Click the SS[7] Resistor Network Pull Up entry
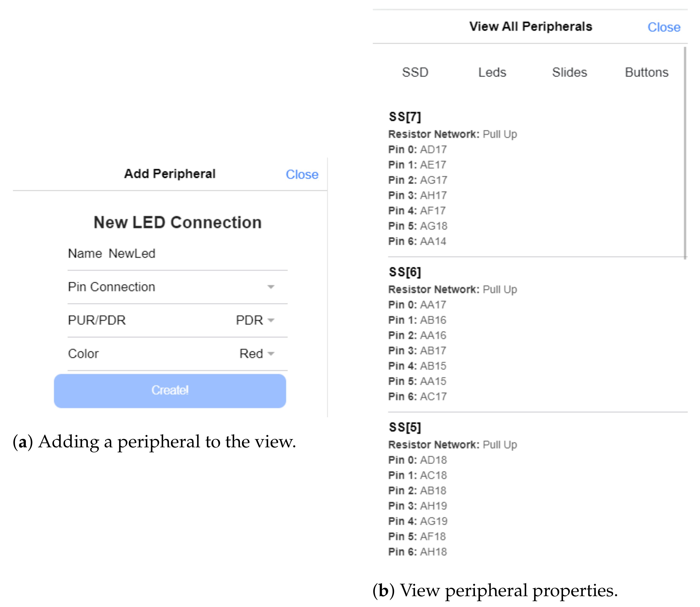 click(453, 134)
